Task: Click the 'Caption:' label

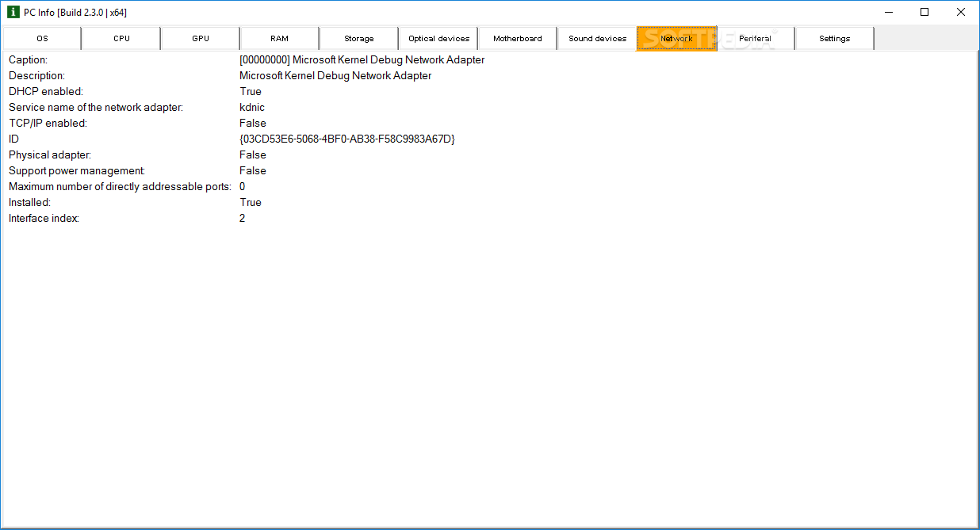Action: point(28,60)
